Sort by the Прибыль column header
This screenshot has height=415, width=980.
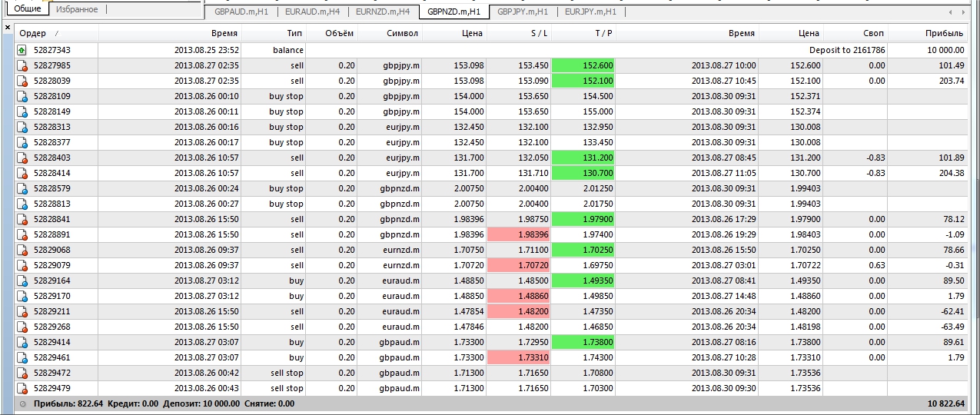click(x=928, y=33)
